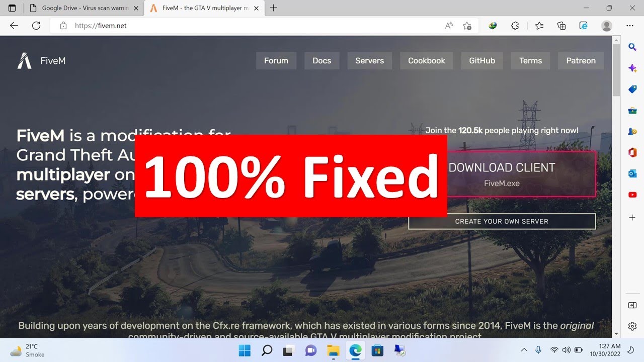The width and height of the screenshot is (644, 362).
Task: Close the FiveM tab
Action: (256, 8)
